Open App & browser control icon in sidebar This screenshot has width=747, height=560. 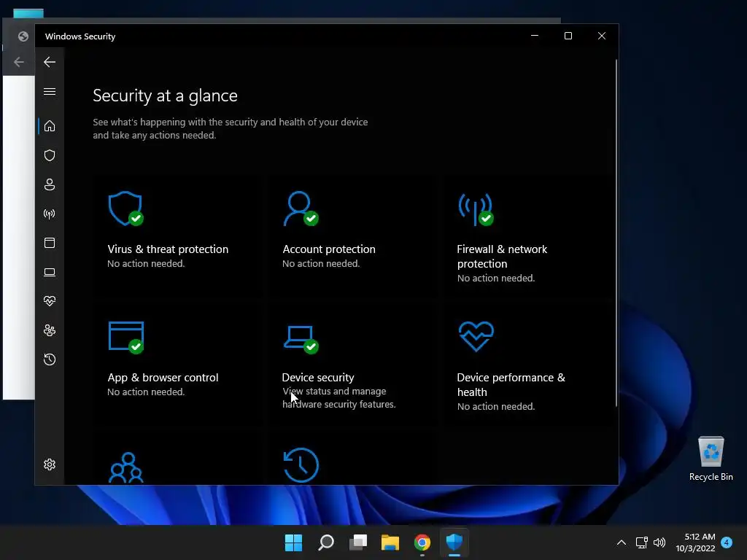[50, 243]
